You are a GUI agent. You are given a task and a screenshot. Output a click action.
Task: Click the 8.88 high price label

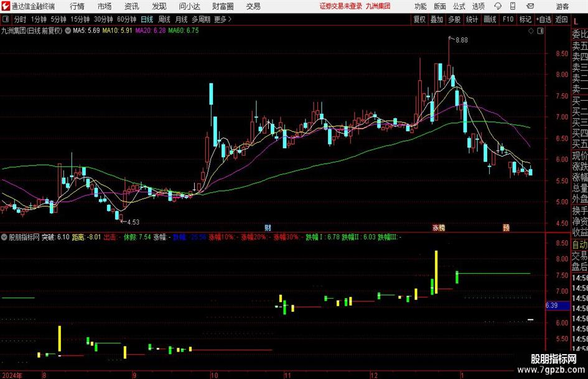click(x=462, y=40)
